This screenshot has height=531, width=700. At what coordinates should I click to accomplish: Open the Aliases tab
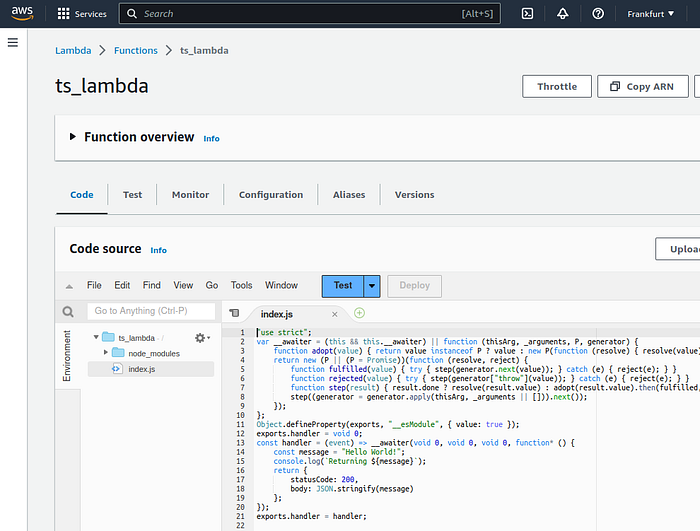click(349, 195)
